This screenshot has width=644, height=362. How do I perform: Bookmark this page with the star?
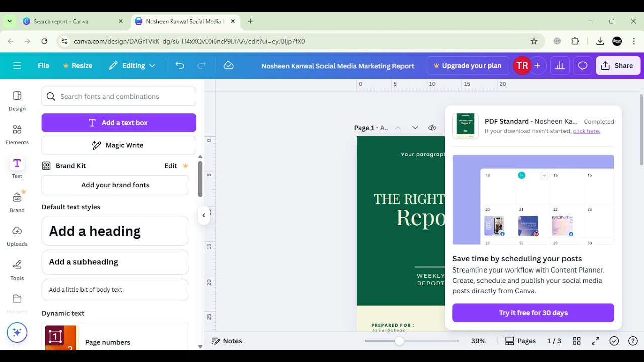(x=534, y=41)
